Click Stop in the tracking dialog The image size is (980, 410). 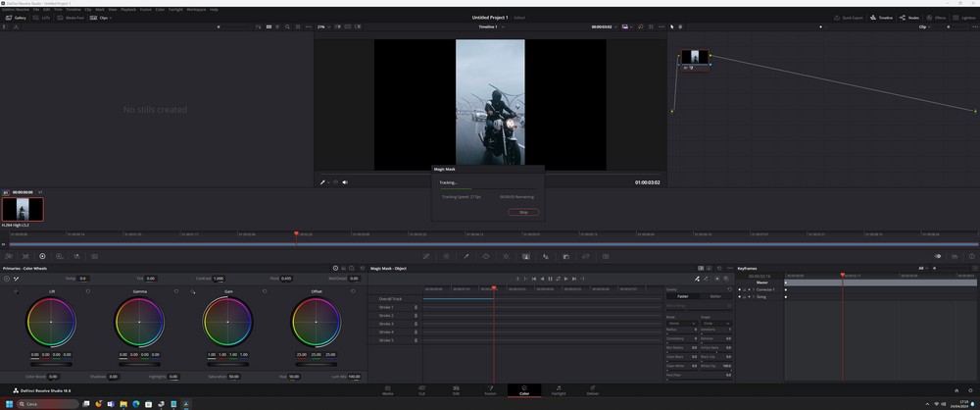tap(522, 212)
